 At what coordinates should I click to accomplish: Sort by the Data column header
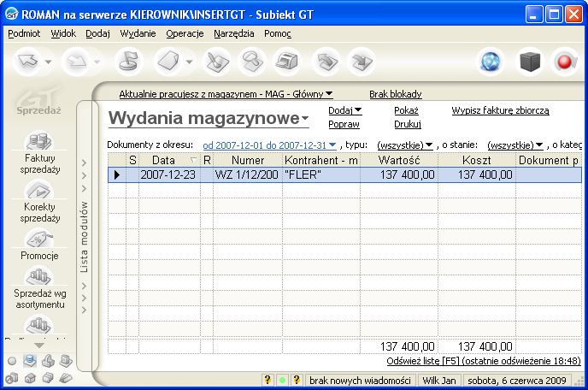(x=169, y=160)
